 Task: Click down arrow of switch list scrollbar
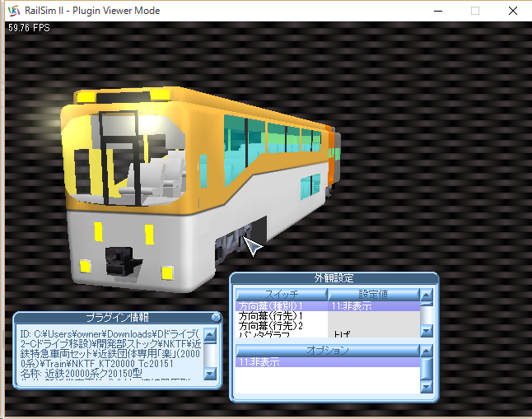427,331
